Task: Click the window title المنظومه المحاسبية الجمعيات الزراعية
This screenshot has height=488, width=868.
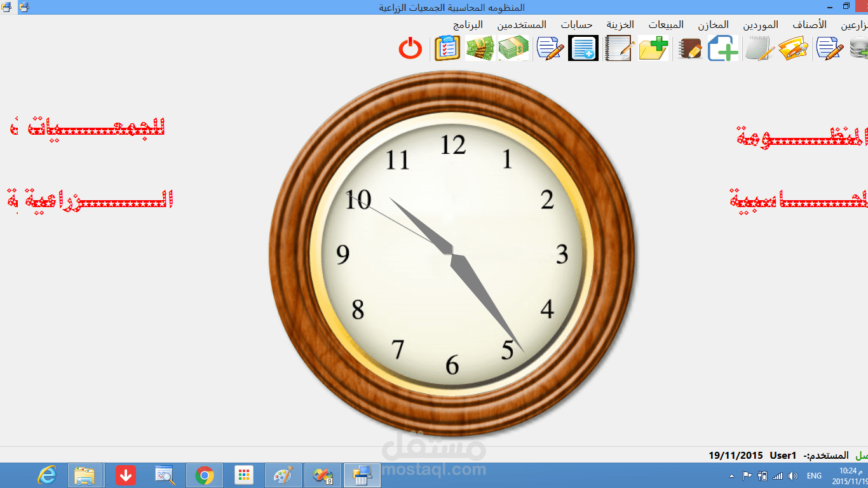Action: pos(452,7)
